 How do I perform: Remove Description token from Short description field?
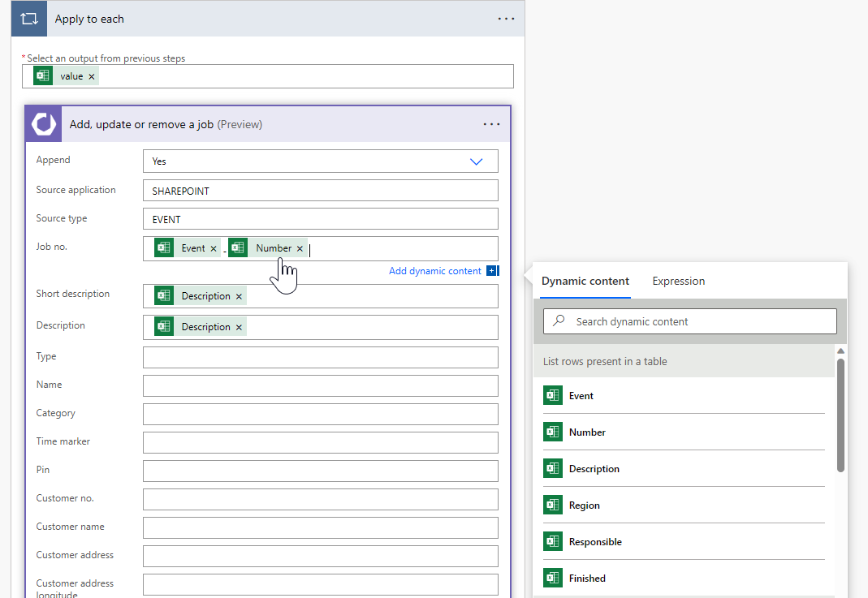click(x=239, y=296)
